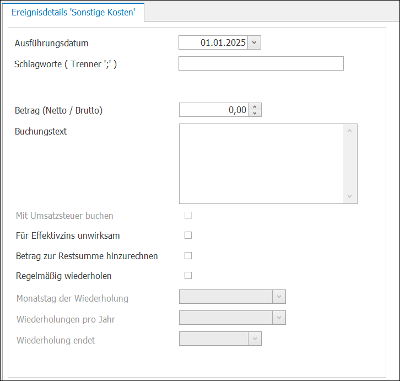Click the Buchungstext scrollbar down arrow

pyautogui.click(x=350, y=196)
